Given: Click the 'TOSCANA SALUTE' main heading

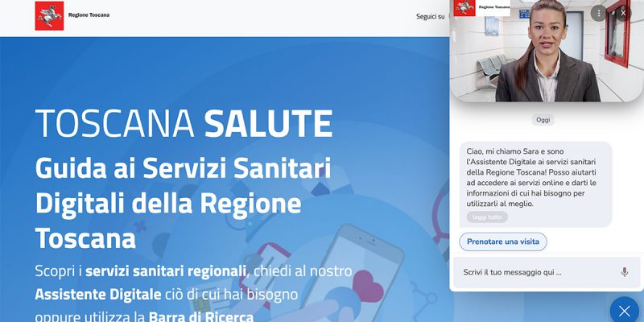Looking at the screenshot, I should (x=184, y=123).
